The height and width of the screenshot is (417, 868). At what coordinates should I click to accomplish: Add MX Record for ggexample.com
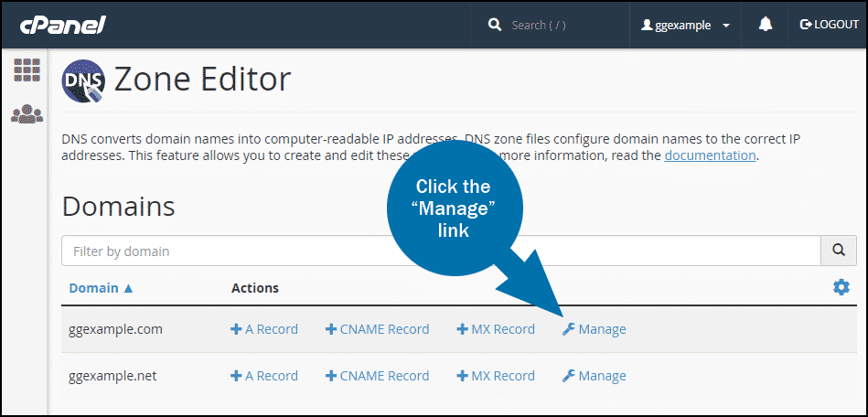[x=496, y=329]
